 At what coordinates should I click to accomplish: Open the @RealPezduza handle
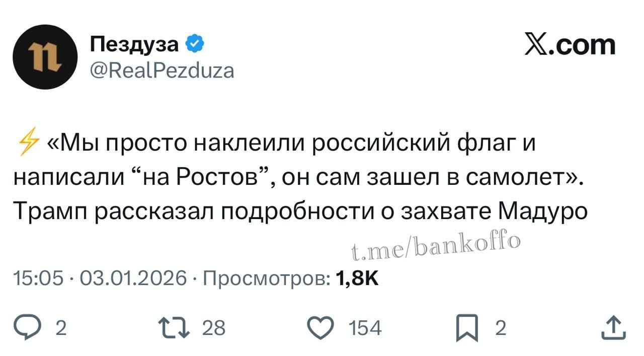161,70
